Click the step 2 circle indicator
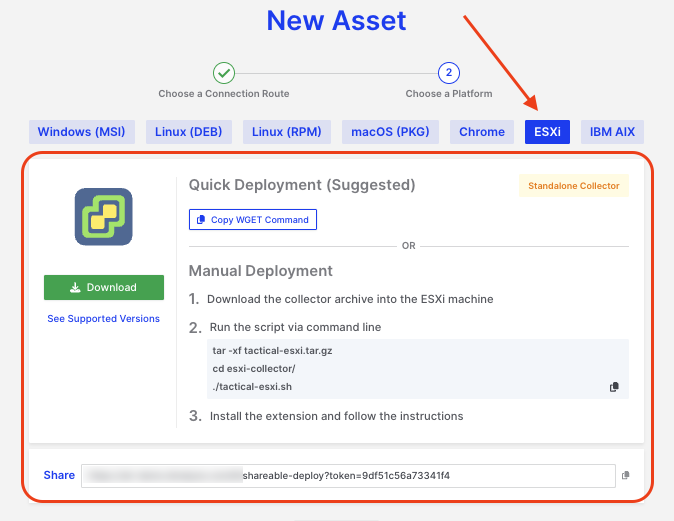This screenshot has width=674, height=521. coord(449,72)
